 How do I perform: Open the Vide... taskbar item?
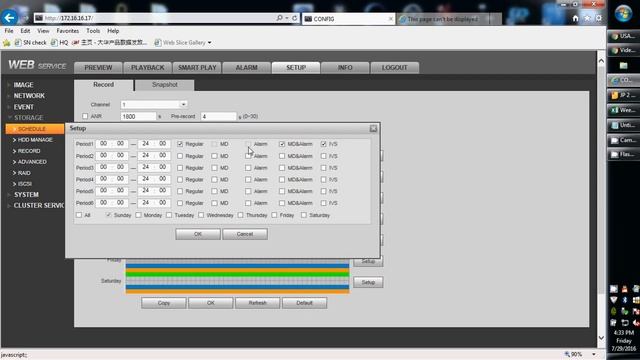(623, 50)
